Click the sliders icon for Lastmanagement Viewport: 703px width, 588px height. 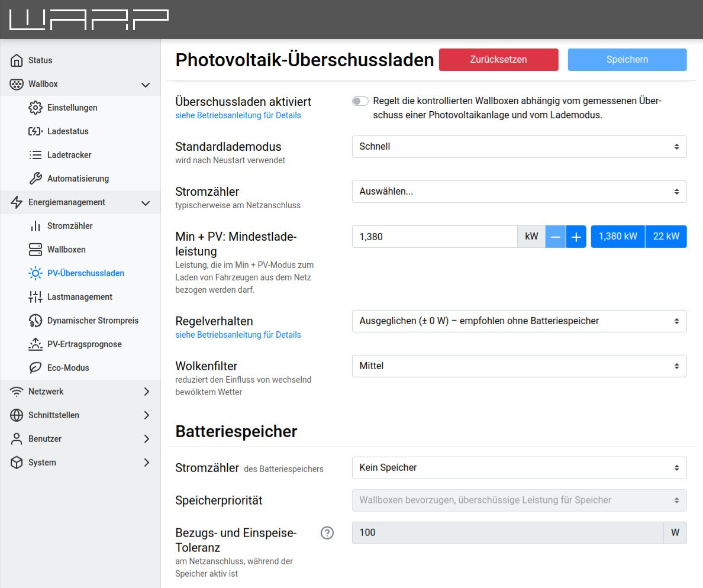tap(36, 297)
